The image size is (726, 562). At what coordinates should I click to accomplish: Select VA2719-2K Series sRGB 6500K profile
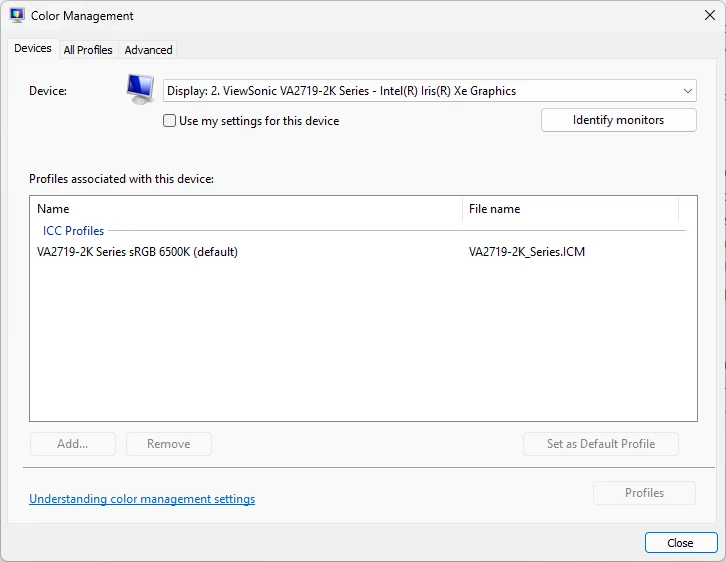(363, 252)
